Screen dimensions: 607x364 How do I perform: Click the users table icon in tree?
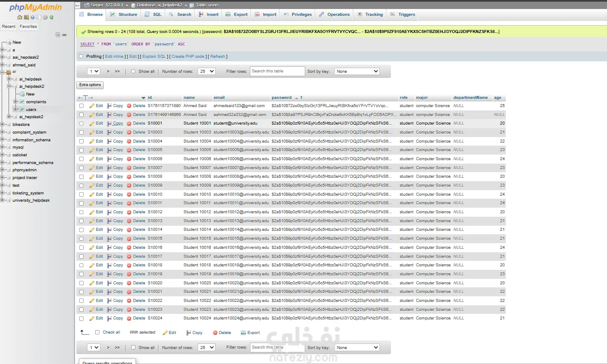click(x=22, y=110)
